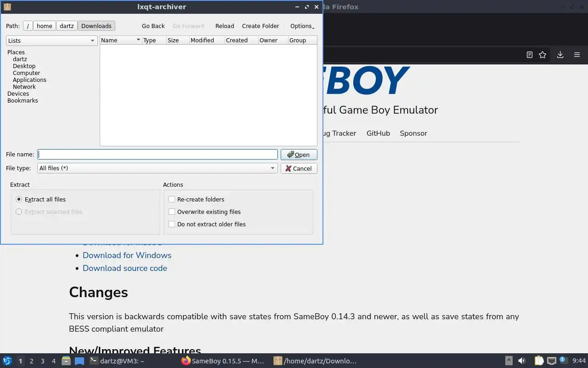The width and height of the screenshot is (588, 368).
Task: Click Create Folder in the dialog toolbar
Action: [260, 26]
